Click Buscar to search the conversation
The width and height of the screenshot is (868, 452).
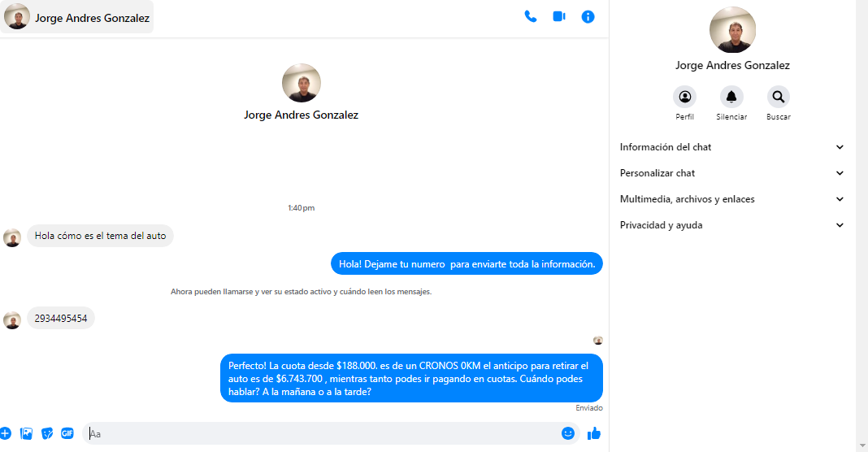point(778,98)
